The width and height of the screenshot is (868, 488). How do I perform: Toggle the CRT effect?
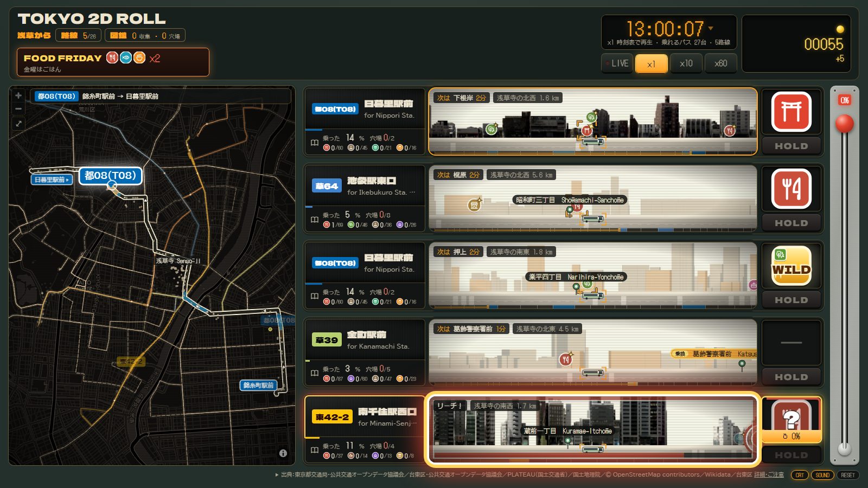click(800, 475)
